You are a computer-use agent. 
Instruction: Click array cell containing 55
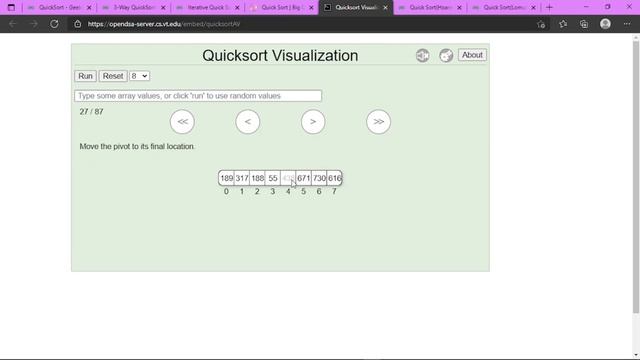273,178
